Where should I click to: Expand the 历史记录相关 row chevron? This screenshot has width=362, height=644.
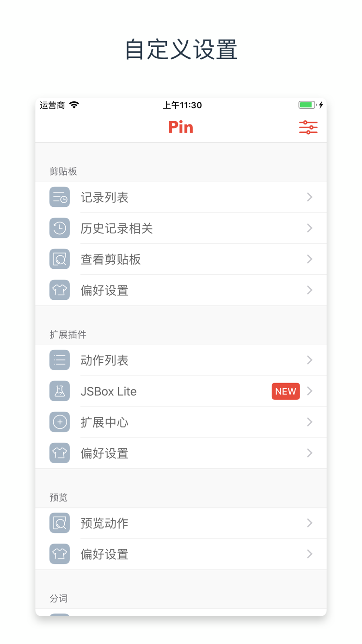[x=310, y=228]
